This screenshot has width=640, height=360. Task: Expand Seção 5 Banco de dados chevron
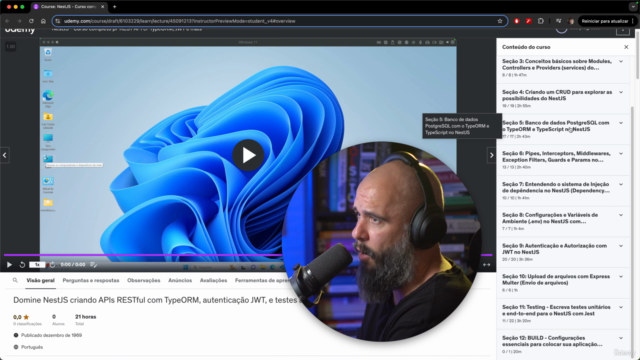pyautogui.click(x=621, y=123)
